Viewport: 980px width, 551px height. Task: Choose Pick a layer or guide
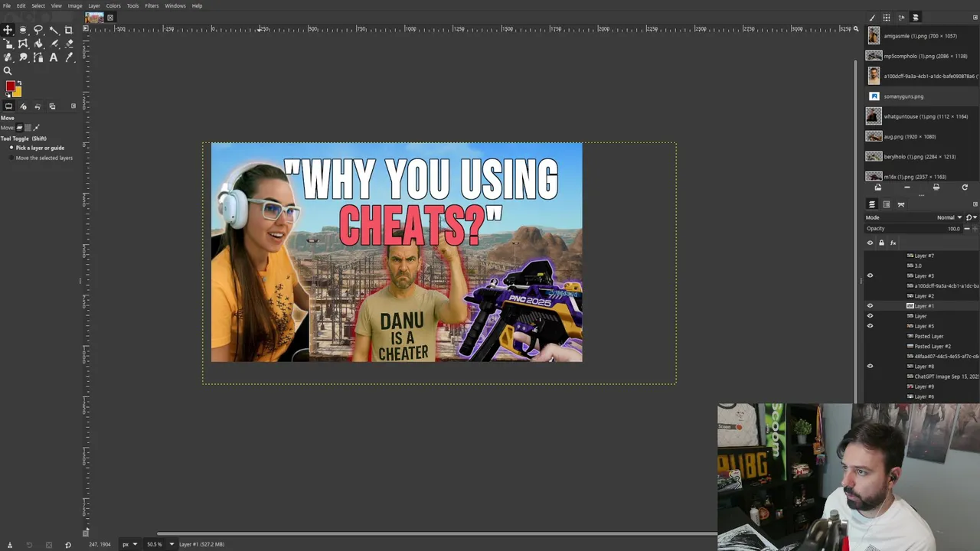38,148
